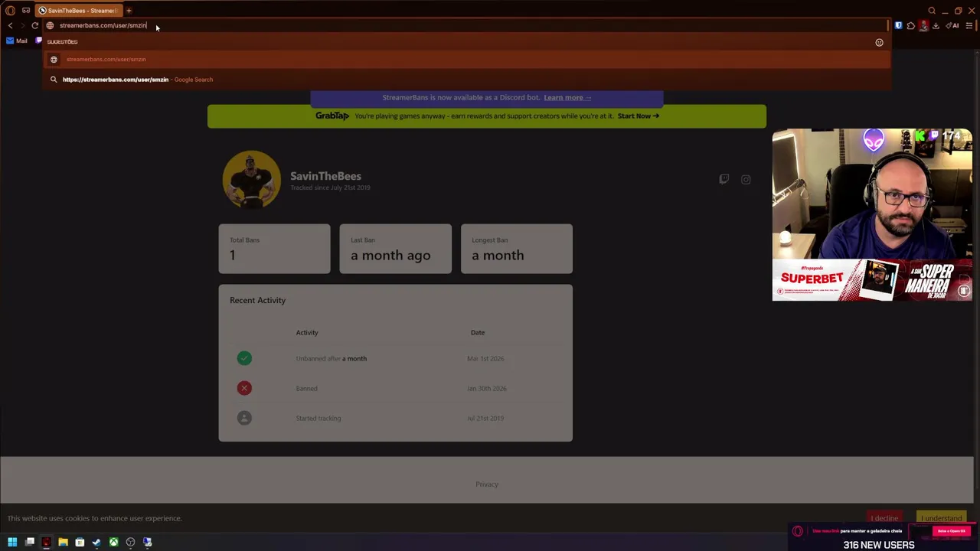980x551 pixels.
Task: Open the downloads icon
Action: (x=936, y=25)
